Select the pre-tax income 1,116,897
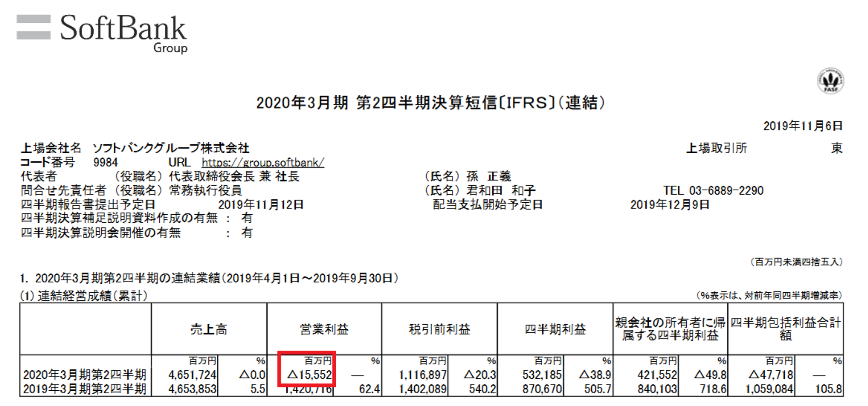Viewport: 868px width, 406px height. coord(423,375)
